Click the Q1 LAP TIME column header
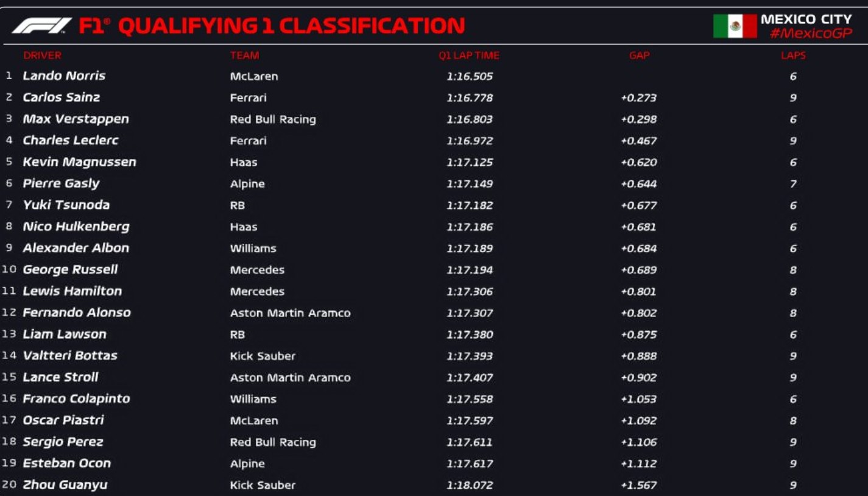Screen dimensions: 868x496 pos(468,55)
